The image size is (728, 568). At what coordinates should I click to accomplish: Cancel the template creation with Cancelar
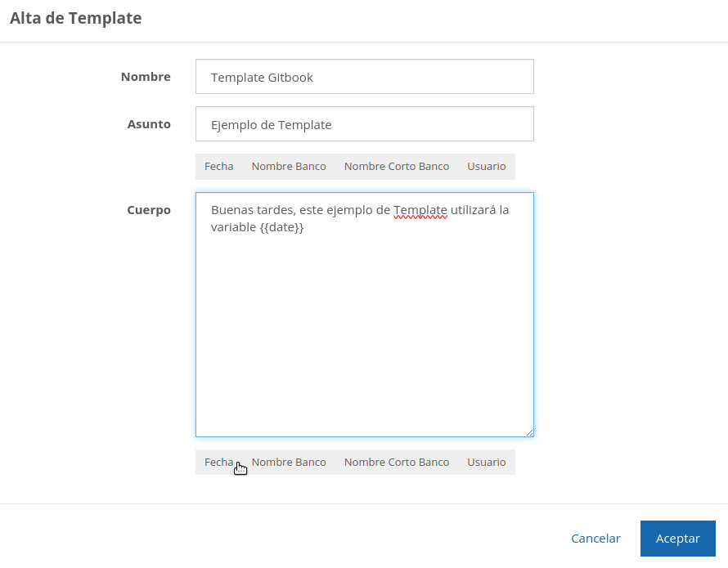(595, 539)
